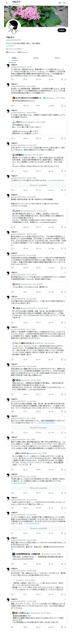Click the Grok icon beside search
Viewport: 72px width, 644px height.
click(x=60, y=3)
